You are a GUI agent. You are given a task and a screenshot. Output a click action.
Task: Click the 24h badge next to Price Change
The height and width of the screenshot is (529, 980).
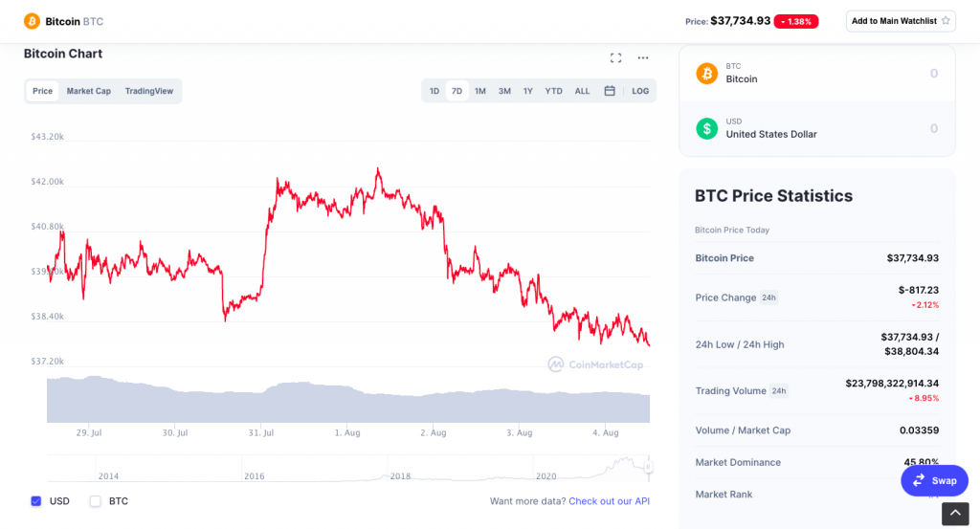point(768,298)
